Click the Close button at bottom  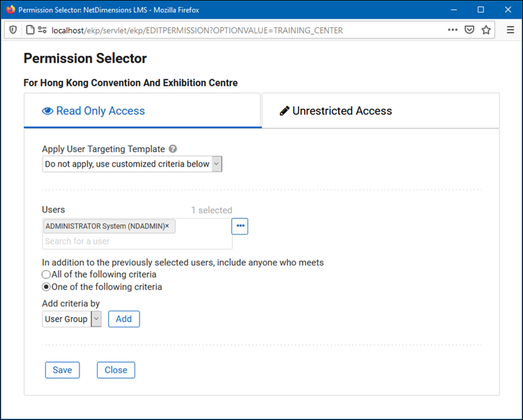(x=116, y=370)
